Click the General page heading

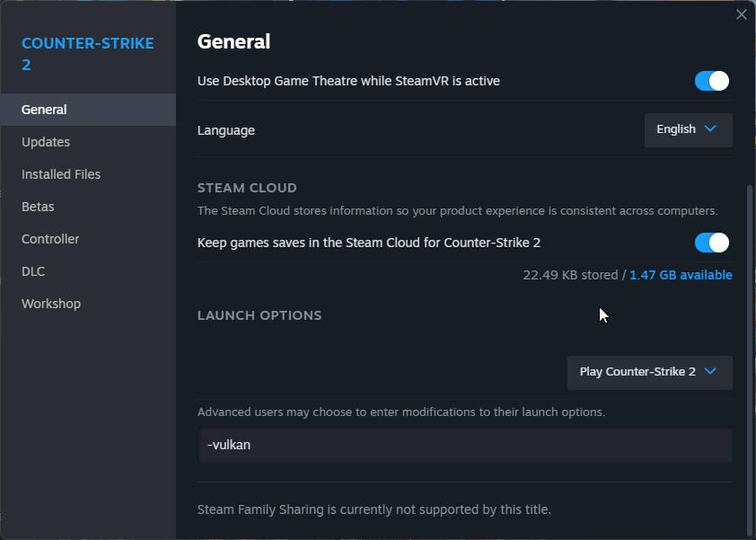[x=233, y=41]
